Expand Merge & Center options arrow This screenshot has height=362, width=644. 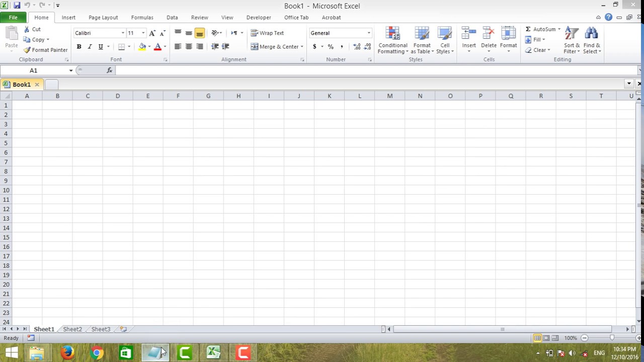click(x=302, y=47)
